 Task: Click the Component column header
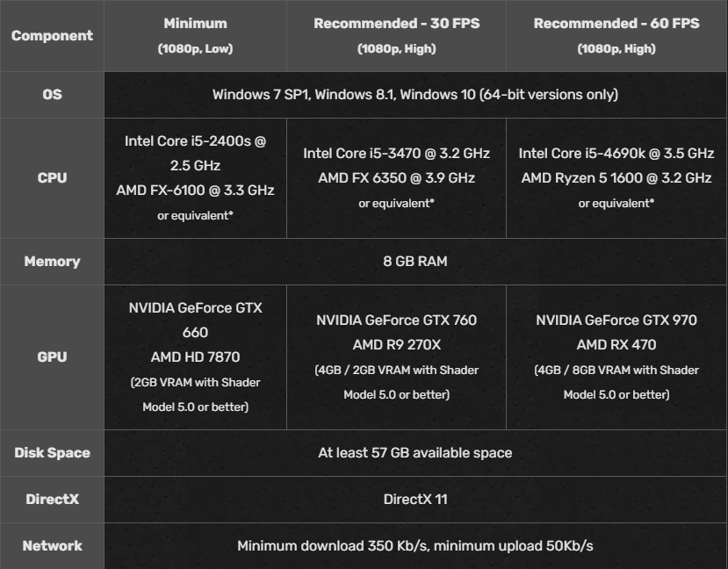[x=52, y=36]
